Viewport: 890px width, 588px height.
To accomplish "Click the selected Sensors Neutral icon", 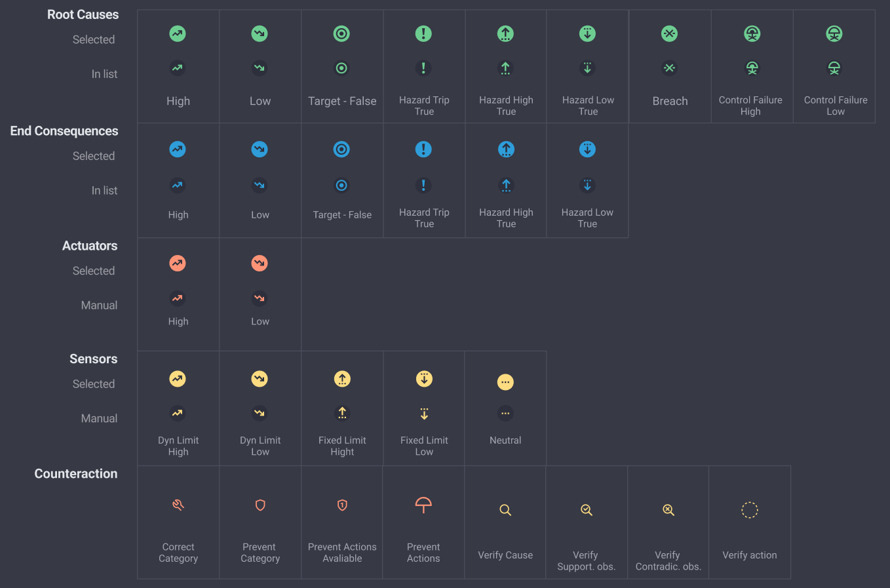I will [505, 382].
